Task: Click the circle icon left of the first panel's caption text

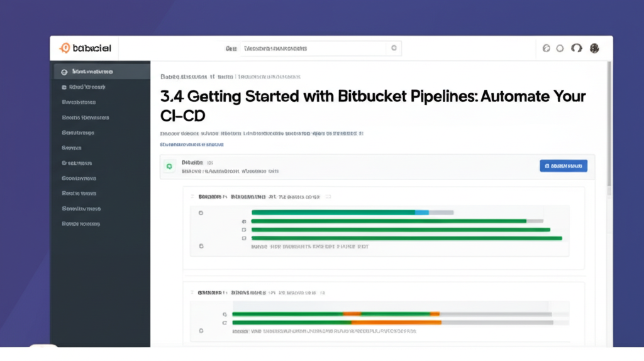Action: point(201,247)
